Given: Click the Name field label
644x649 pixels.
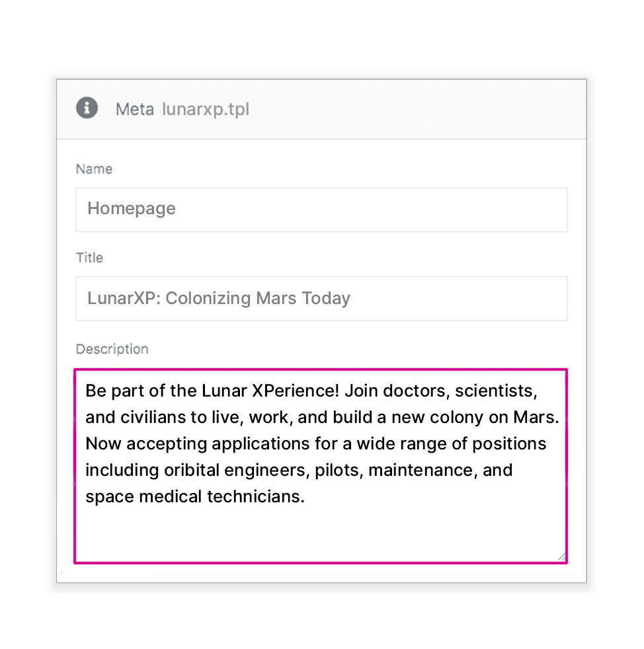Looking at the screenshot, I should 94,169.
